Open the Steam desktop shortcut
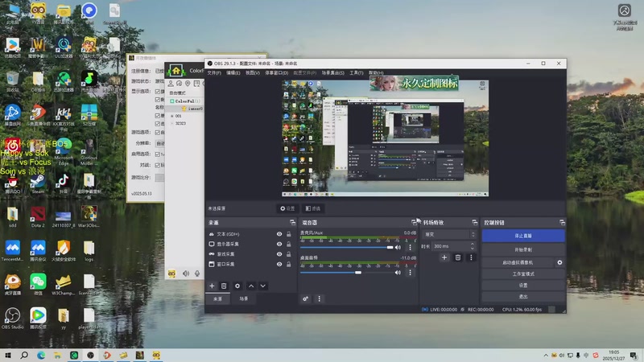644x362 pixels. [x=38, y=183]
